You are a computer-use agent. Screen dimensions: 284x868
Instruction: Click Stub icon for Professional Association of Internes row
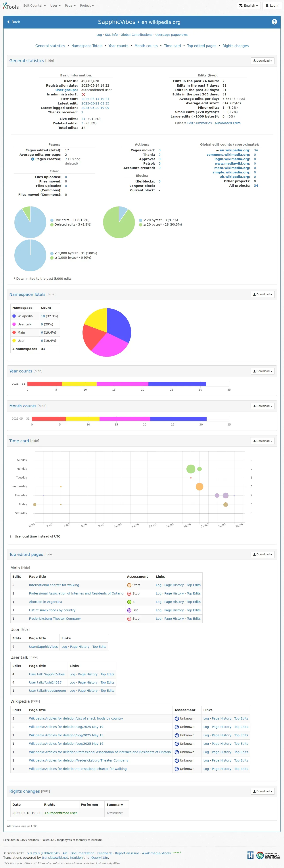[129, 594]
